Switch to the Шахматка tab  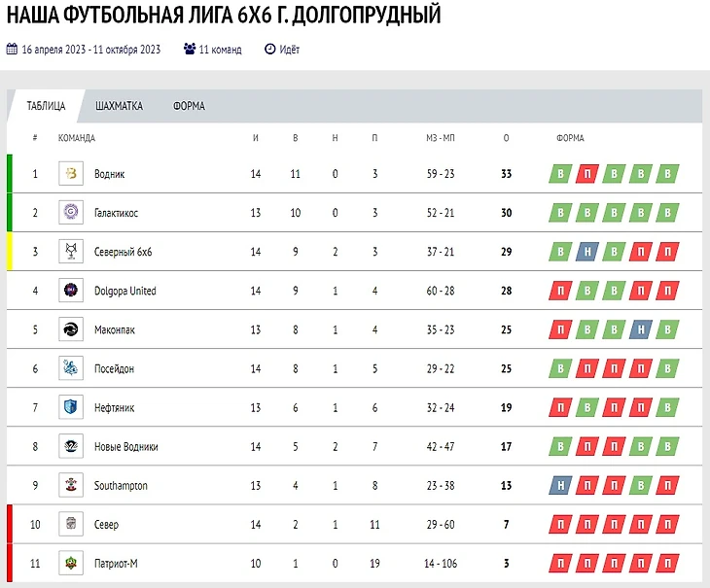pyautogui.click(x=120, y=106)
